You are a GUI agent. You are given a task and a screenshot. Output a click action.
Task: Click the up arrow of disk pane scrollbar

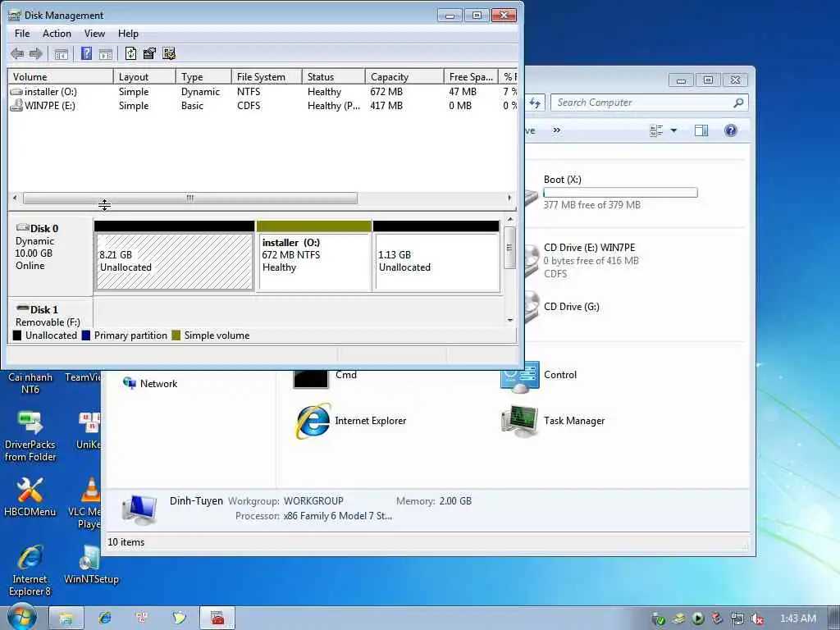pos(510,220)
